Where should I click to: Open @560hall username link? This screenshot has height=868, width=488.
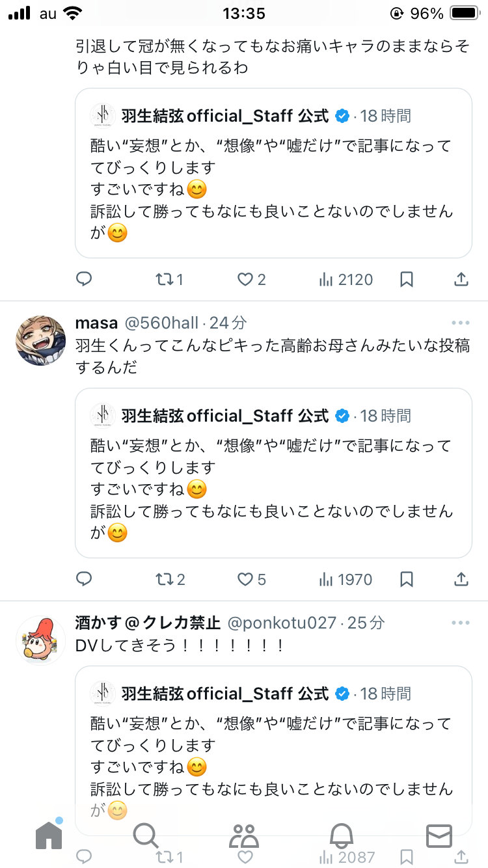(162, 323)
